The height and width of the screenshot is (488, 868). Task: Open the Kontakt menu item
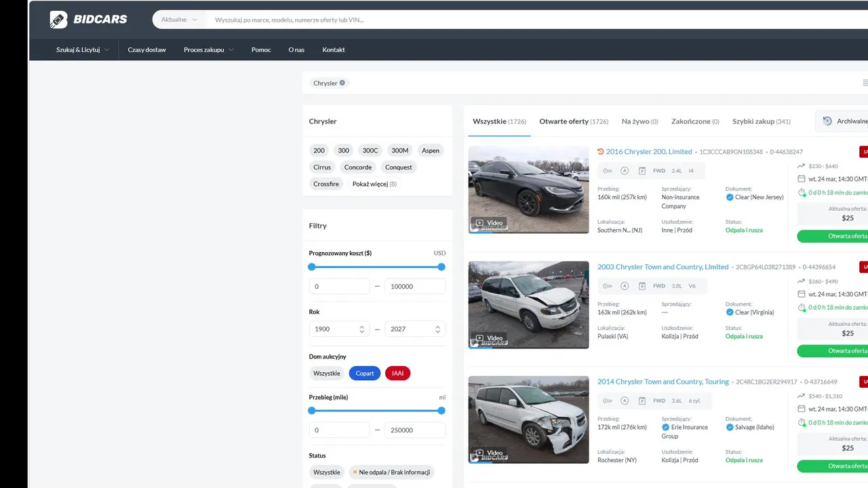click(334, 49)
